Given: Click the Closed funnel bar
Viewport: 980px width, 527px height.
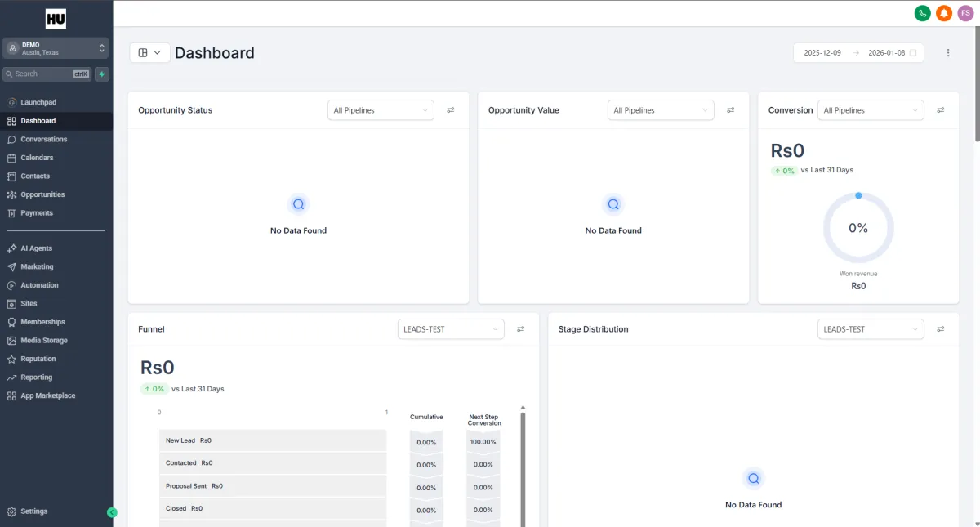Looking at the screenshot, I should pyautogui.click(x=273, y=508).
